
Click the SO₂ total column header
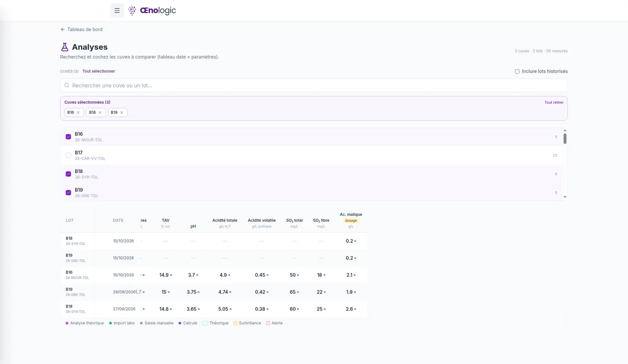tap(294, 220)
